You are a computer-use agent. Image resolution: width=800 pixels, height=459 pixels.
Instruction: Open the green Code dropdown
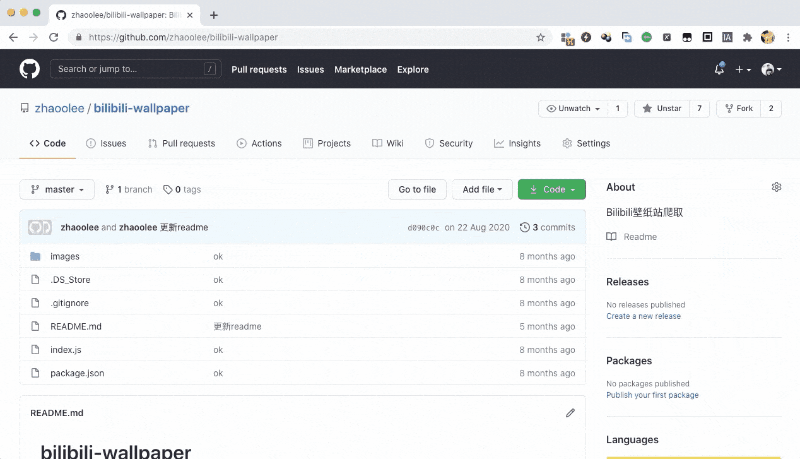(552, 189)
